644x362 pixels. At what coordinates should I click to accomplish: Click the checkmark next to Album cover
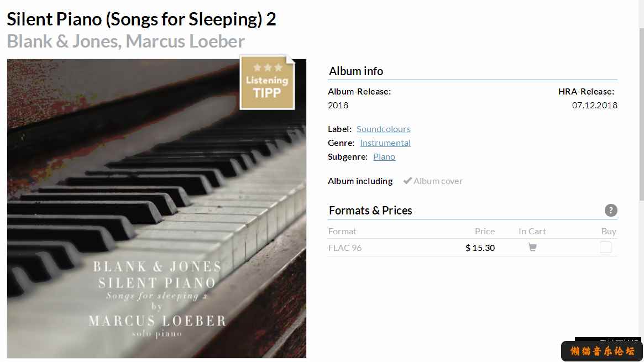(x=407, y=181)
